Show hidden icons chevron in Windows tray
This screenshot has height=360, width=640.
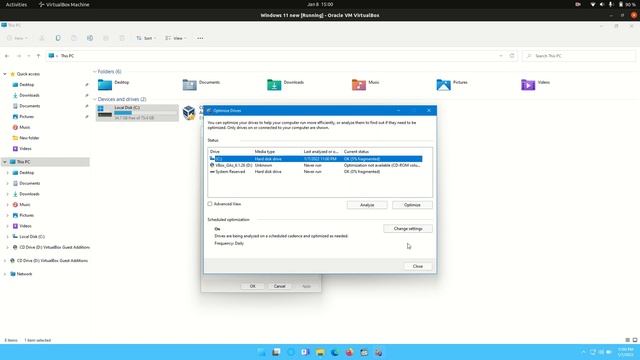coord(583,352)
